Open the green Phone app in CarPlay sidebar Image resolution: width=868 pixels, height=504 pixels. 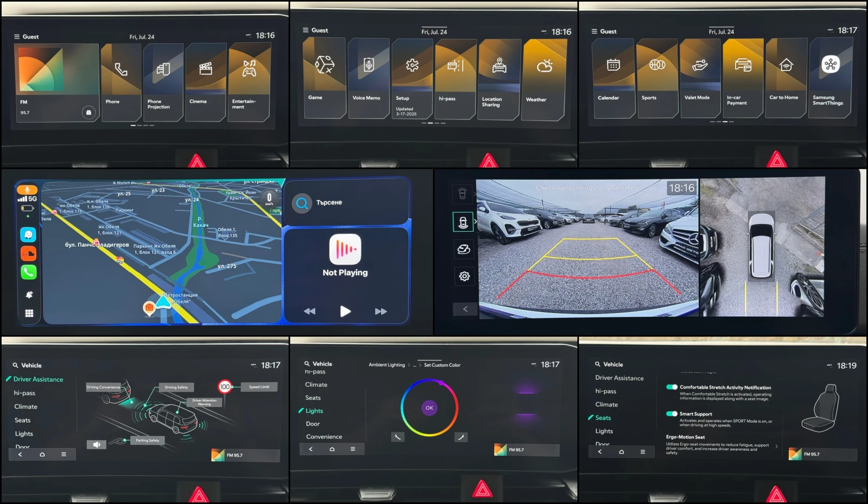(28, 272)
